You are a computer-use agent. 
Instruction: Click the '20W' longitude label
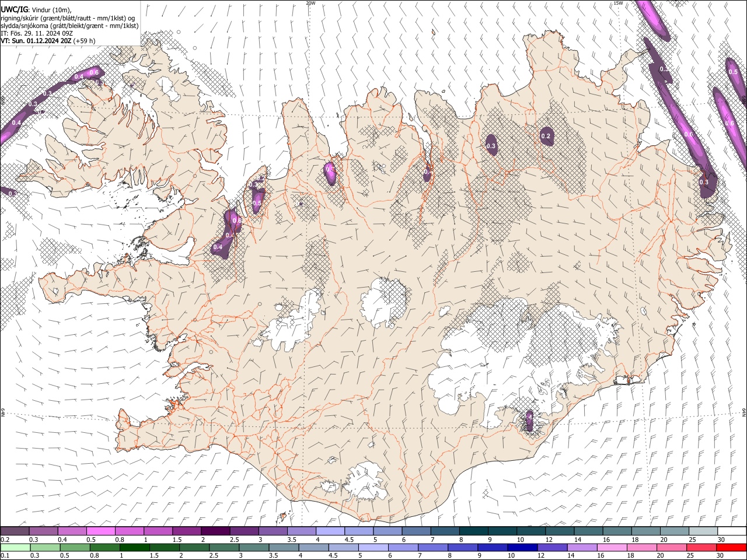point(310,3)
